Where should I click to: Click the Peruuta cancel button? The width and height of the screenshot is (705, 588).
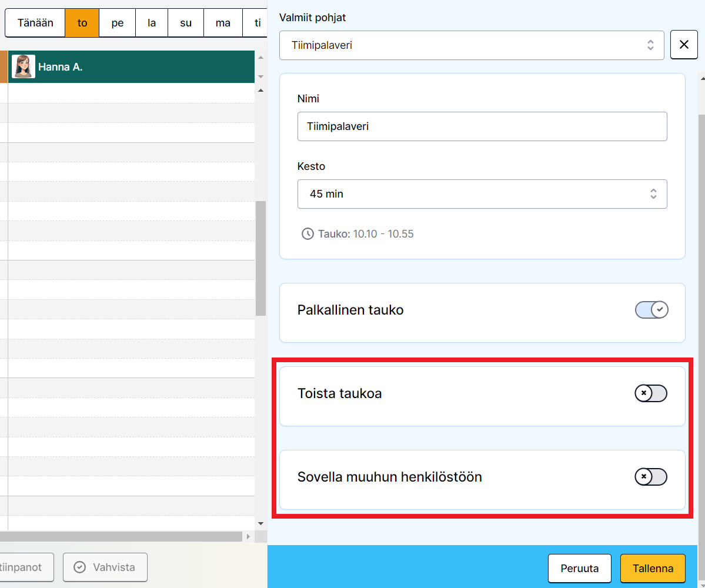coord(579,569)
